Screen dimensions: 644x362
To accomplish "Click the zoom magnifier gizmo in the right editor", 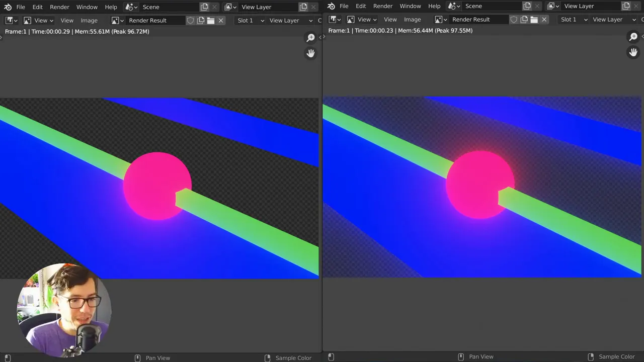I will 634,37.
